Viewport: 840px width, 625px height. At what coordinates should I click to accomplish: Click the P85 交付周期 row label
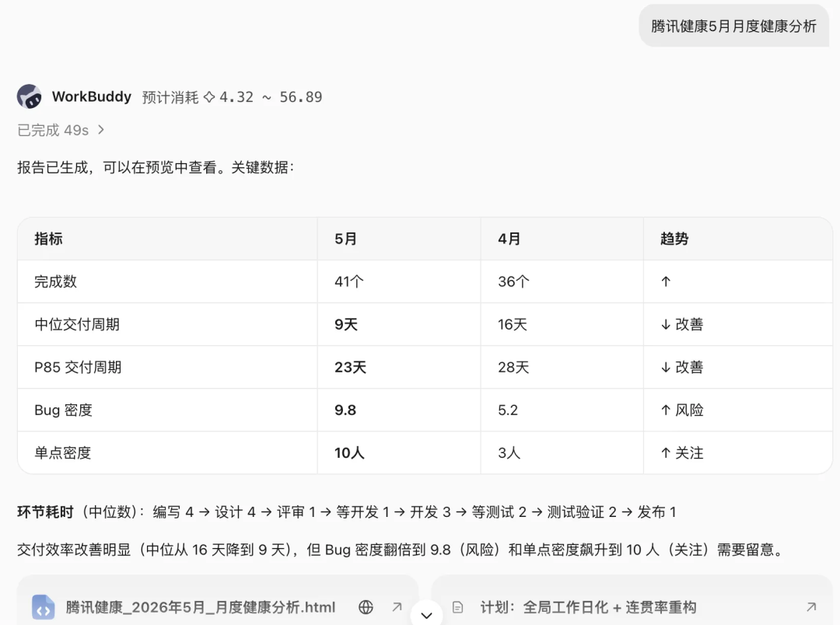click(79, 368)
